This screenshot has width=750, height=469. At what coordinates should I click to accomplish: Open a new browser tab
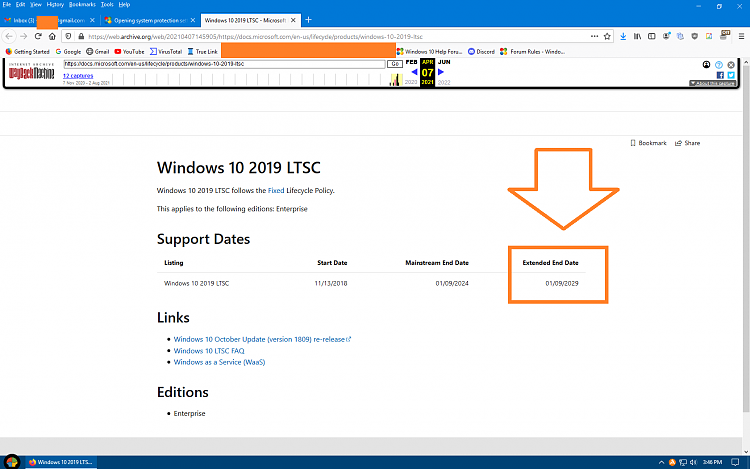tap(308, 20)
